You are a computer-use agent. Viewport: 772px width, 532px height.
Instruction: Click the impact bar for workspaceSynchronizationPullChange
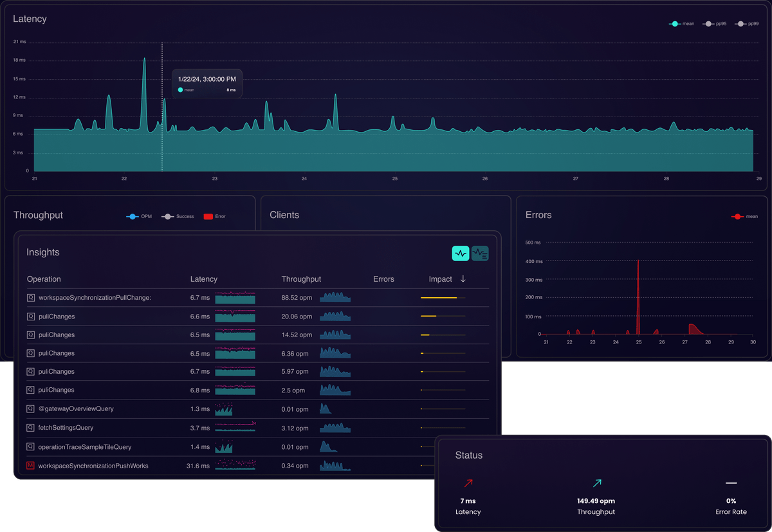(443, 298)
